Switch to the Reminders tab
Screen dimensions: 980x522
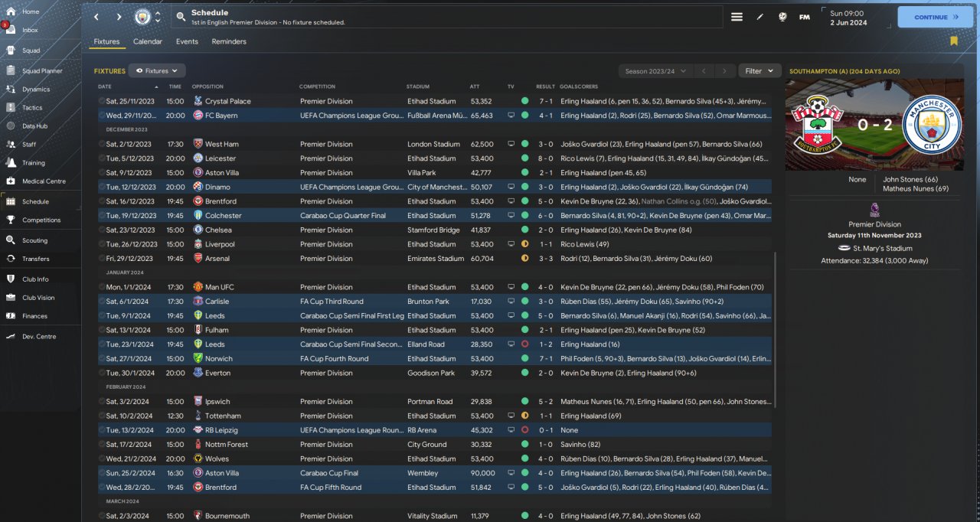pyautogui.click(x=229, y=41)
